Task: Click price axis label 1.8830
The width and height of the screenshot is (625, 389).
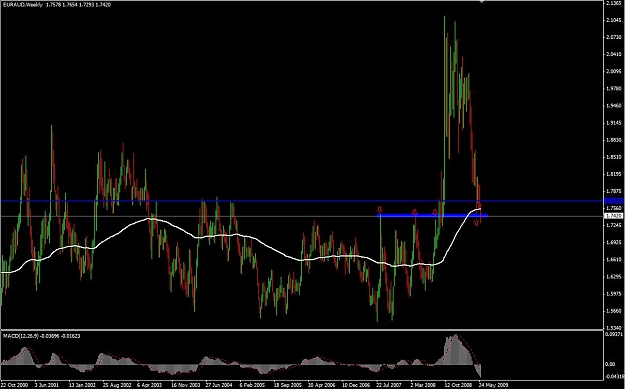Action: click(x=613, y=140)
